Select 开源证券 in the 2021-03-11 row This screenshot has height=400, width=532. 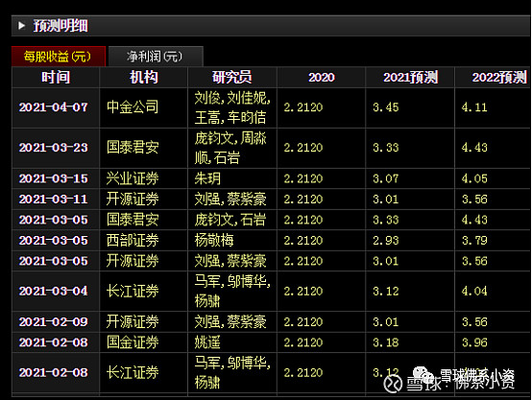pos(133,199)
